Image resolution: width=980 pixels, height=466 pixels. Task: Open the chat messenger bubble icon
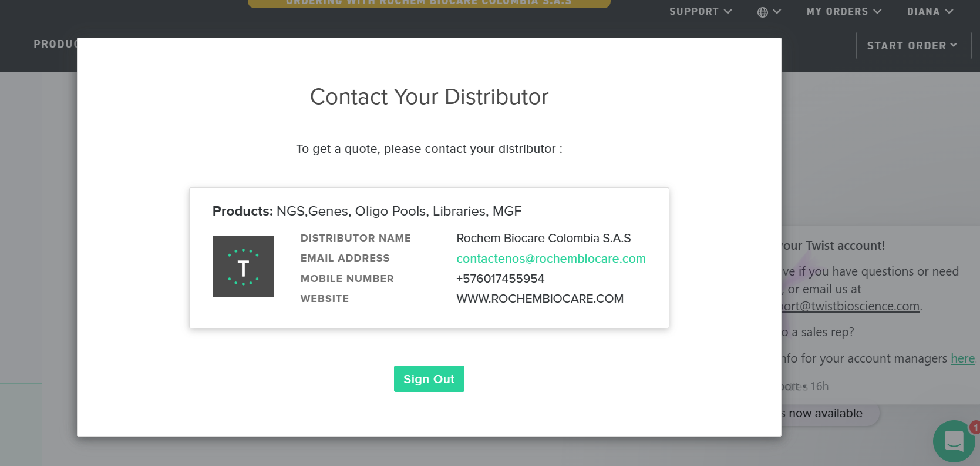coord(954,441)
